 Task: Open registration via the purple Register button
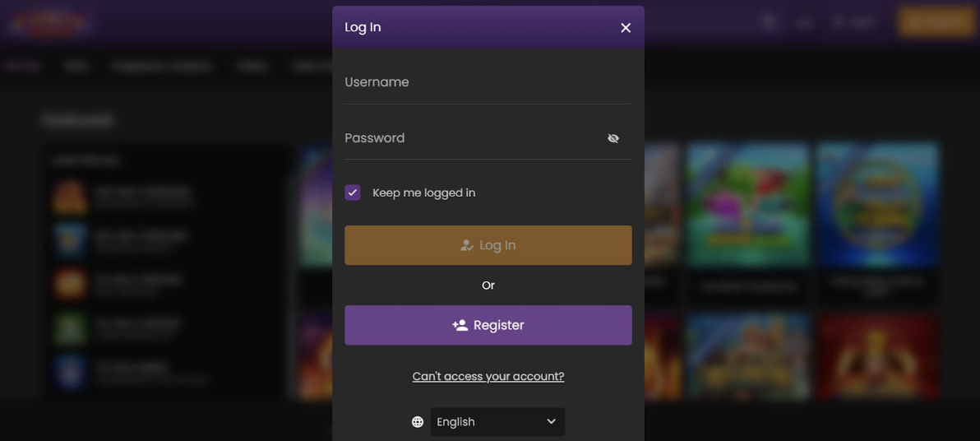pos(488,325)
